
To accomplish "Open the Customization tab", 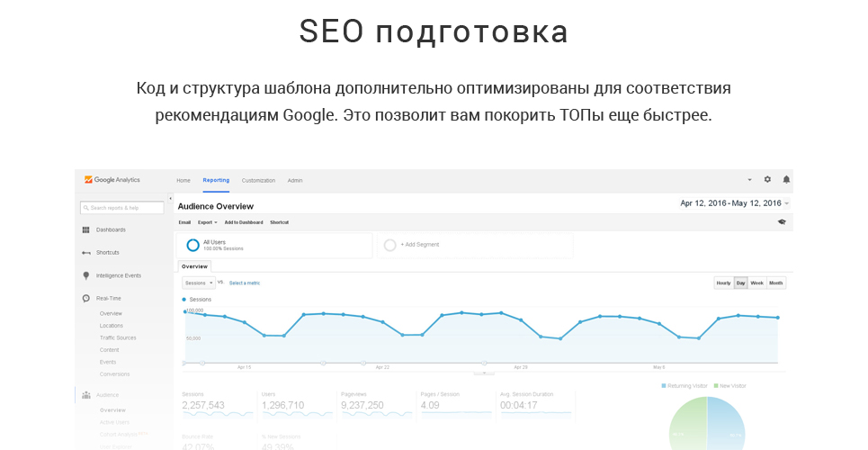I will coord(258,181).
